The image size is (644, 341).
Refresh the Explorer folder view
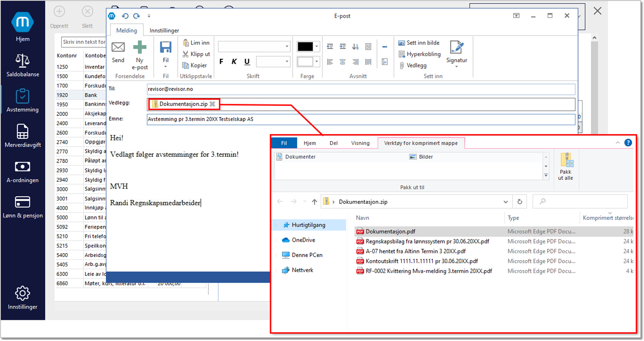point(520,202)
